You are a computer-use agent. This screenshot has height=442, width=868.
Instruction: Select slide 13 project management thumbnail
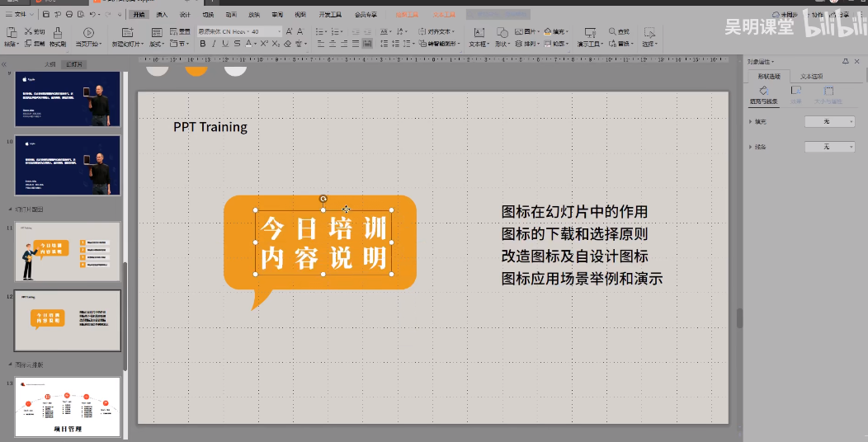68,407
